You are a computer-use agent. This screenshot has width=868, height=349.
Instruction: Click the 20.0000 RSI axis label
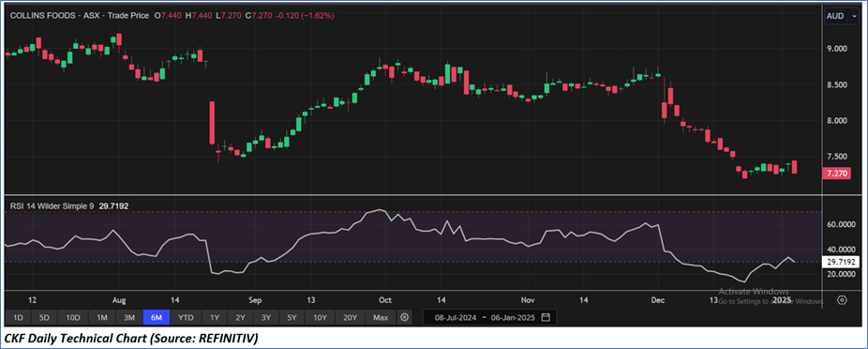pos(841,274)
